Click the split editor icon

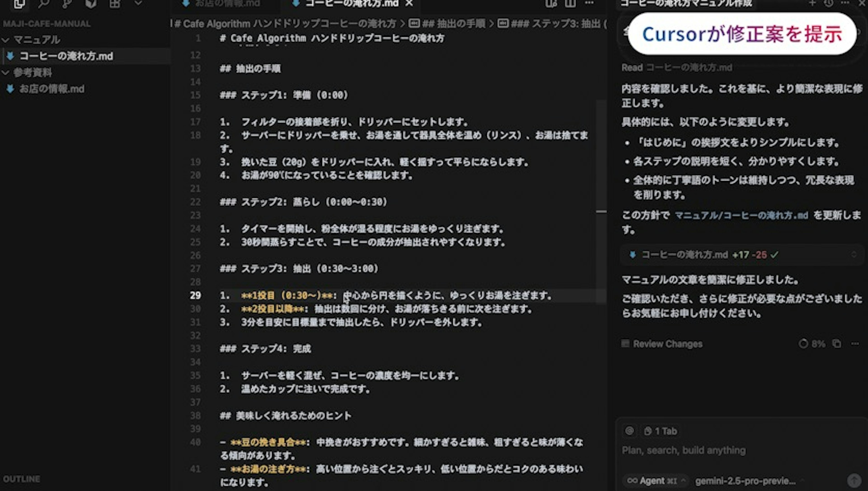click(570, 3)
